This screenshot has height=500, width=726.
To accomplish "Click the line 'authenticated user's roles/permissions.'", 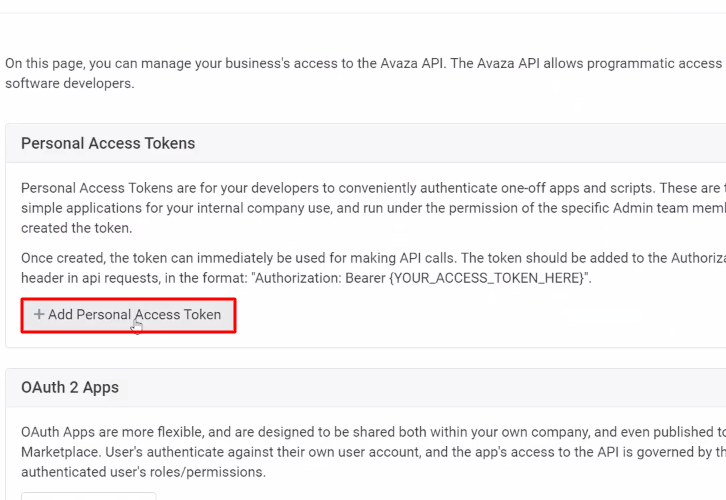I will (x=144, y=472).
